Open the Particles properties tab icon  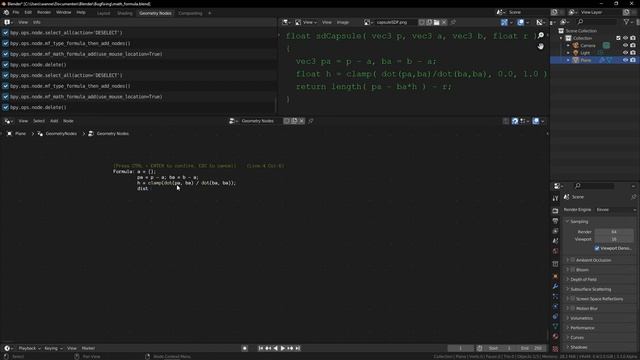tap(555, 297)
